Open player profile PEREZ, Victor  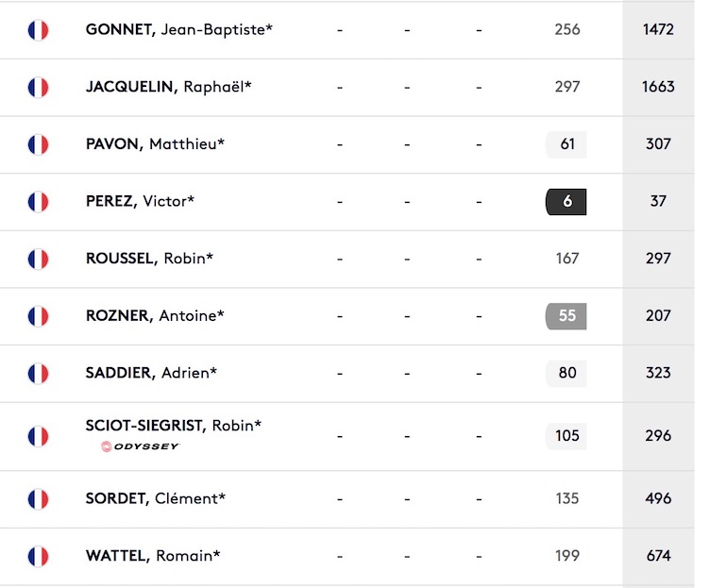point(140,201)
